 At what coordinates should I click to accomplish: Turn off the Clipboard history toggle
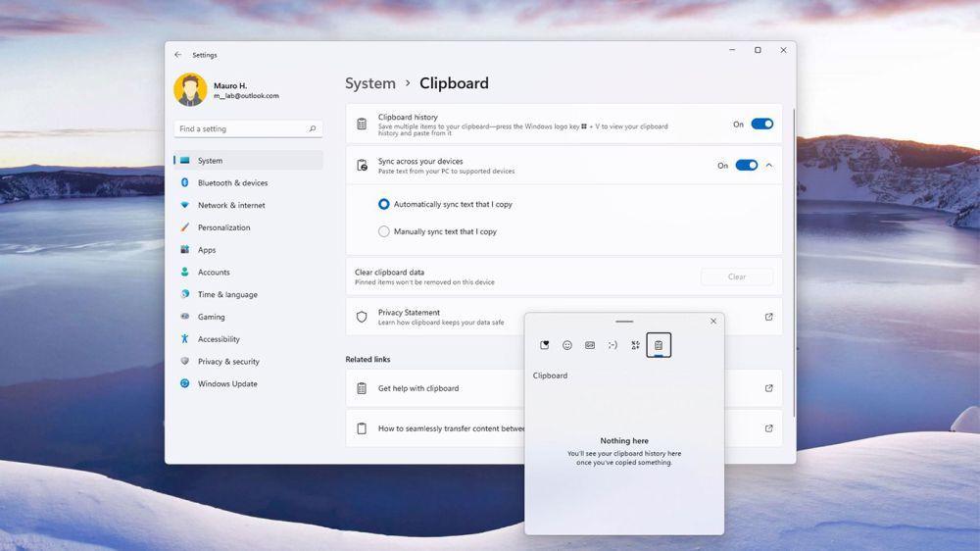pos(761,124)
